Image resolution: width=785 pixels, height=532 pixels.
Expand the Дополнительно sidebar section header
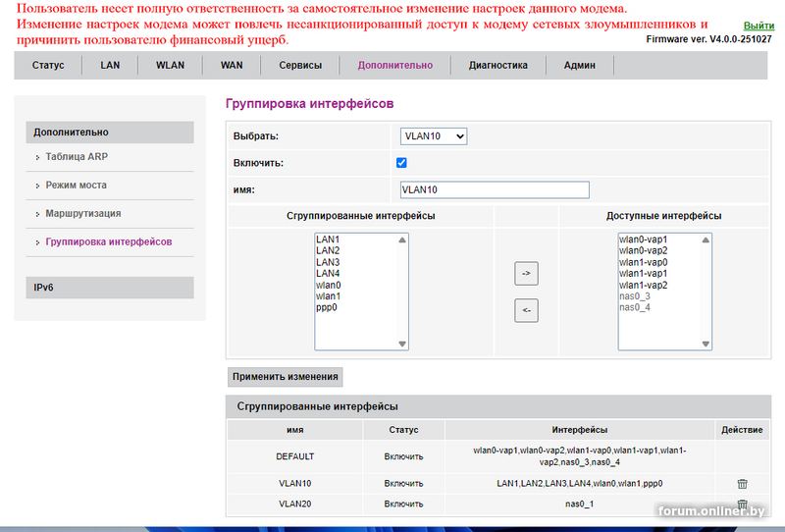(110, 133)
